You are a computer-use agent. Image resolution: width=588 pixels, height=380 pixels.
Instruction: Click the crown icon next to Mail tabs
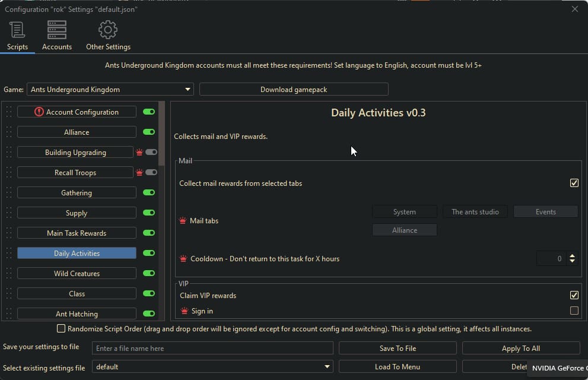click(x=183, y=221)
